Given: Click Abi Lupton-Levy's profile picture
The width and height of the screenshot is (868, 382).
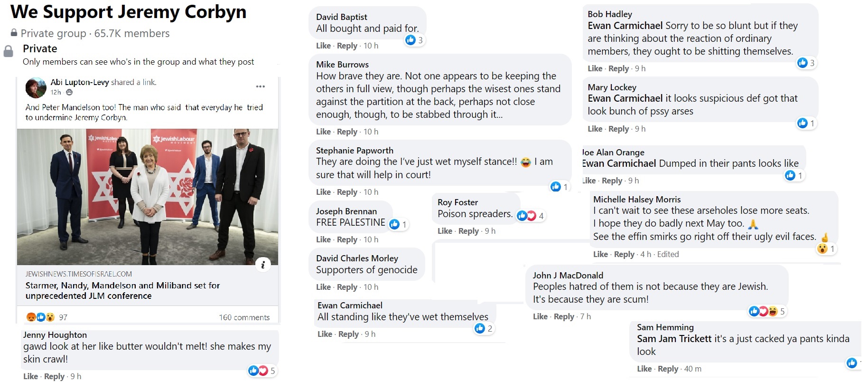Looking at the screenshot, I should click(36, 87).
